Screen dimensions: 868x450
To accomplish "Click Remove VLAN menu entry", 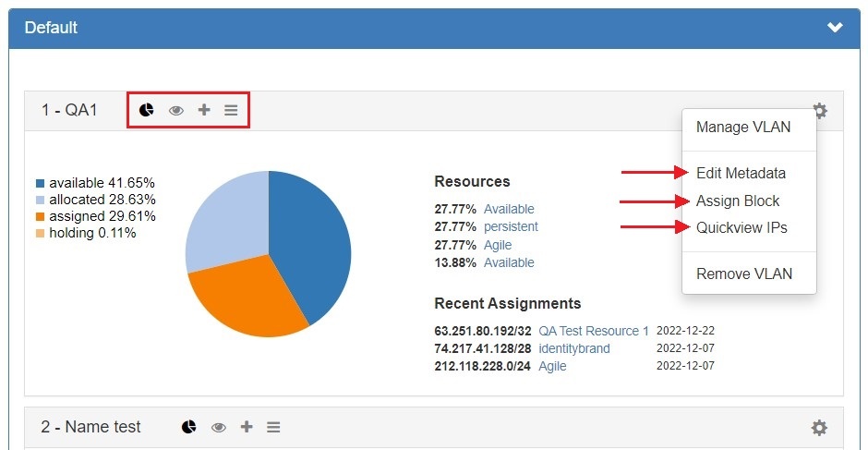I will tap(743, 274).
